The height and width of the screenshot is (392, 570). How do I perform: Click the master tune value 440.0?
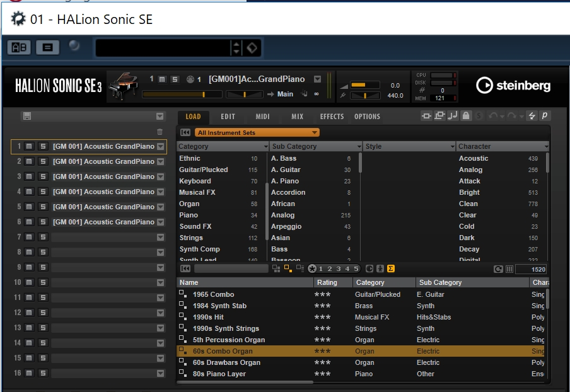[x=395, y=96]
